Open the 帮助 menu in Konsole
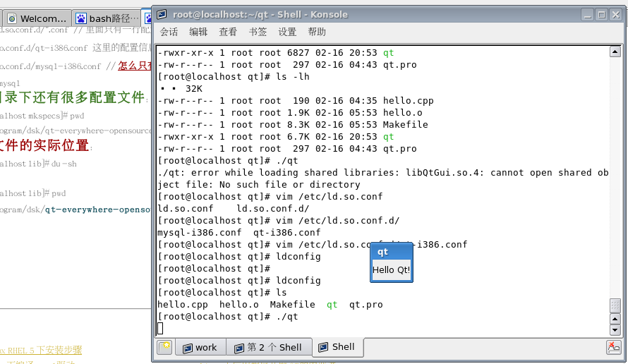The height and width of the screenshot is (364, 628). pyautogui.click(x=317, y=32)
